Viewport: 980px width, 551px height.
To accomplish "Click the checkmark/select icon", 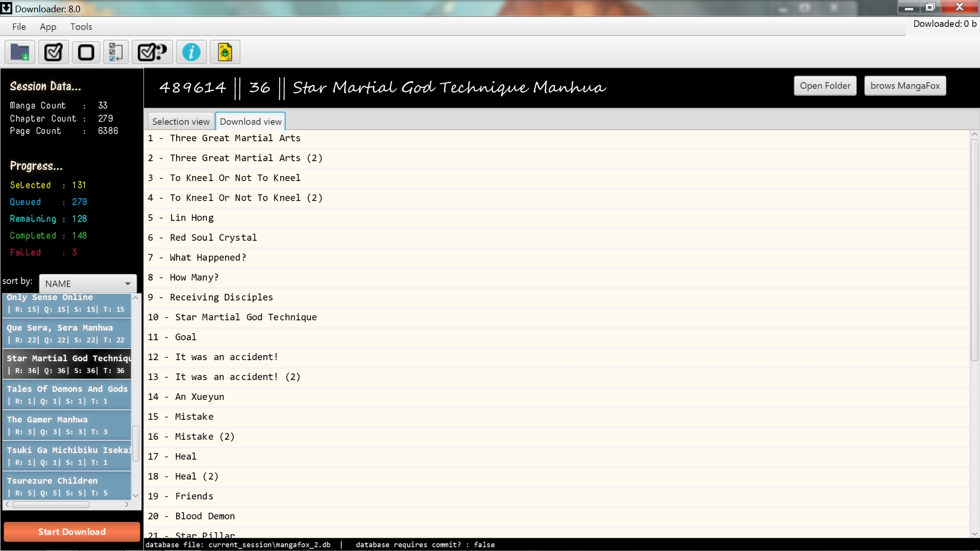I will 53,52.
